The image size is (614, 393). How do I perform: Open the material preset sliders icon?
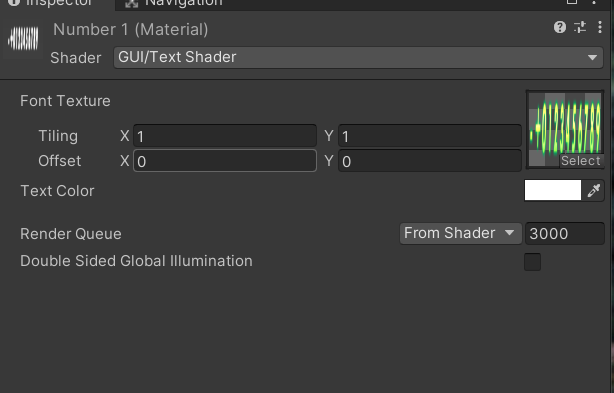click(x=580, y=27)
